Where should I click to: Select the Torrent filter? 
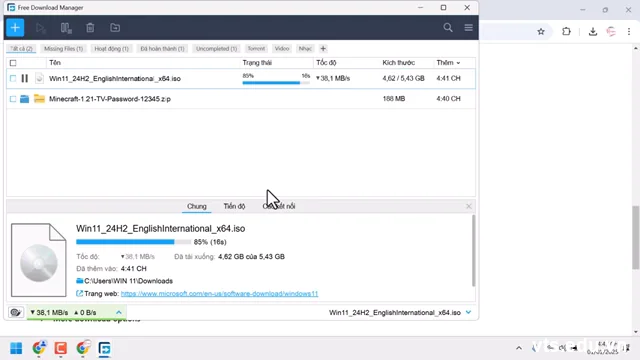click(256, 49)
